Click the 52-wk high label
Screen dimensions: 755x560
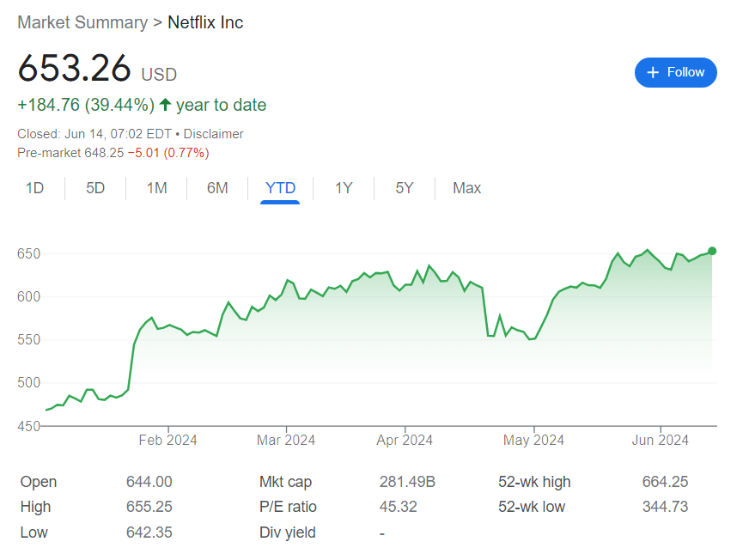click(x=534, y=482)
